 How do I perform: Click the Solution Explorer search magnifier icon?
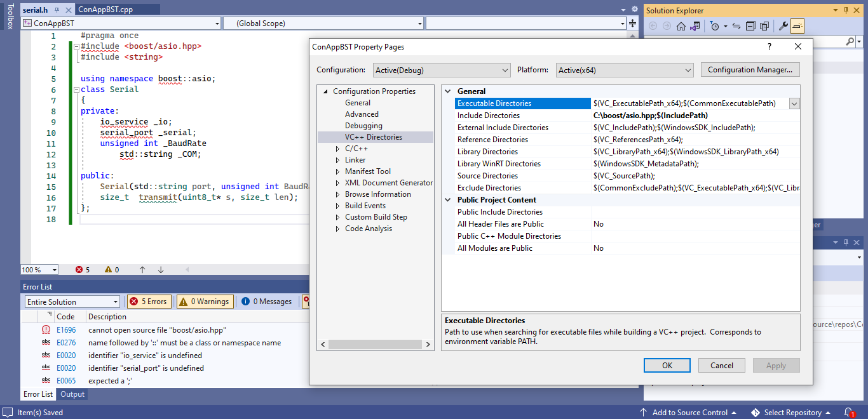(851, 41)
